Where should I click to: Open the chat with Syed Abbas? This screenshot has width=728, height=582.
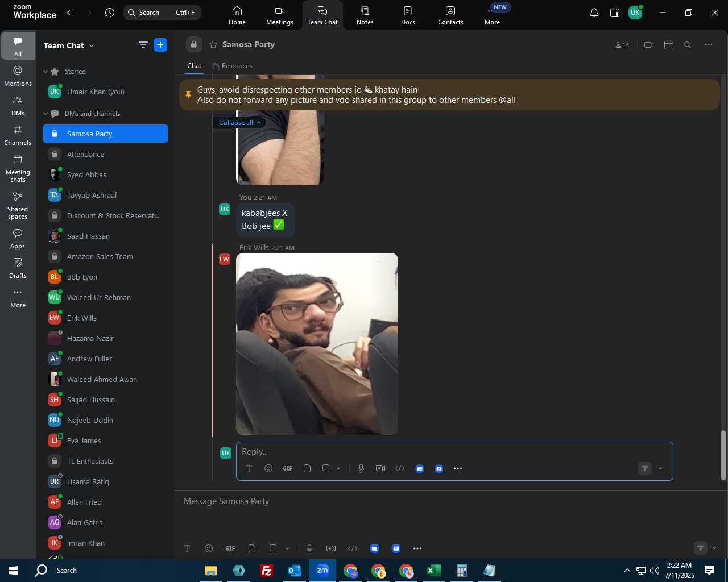pos(106,175)
